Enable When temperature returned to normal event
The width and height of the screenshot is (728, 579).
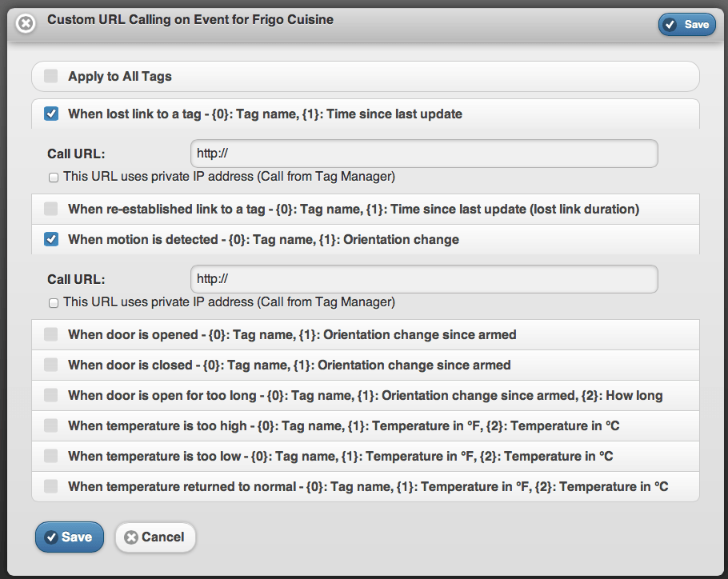(x=51, y=486)
